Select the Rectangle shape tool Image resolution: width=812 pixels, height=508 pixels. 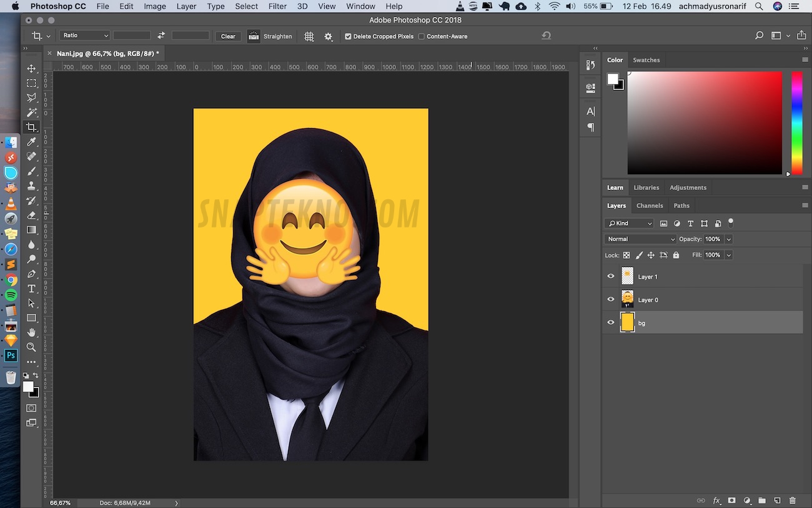(x=31, y=318)
